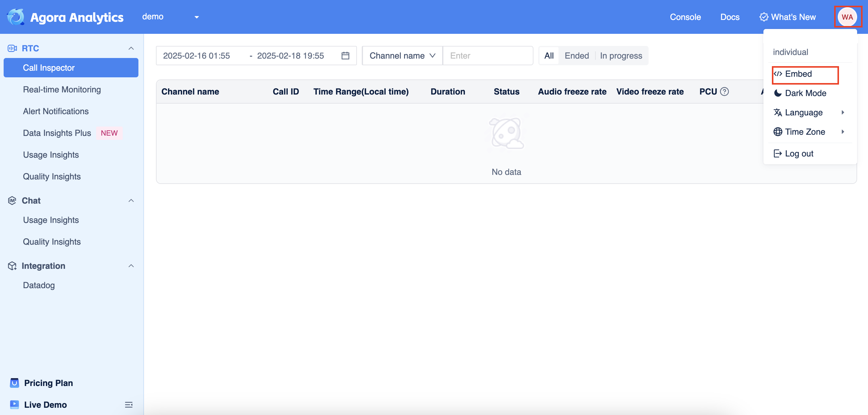This screenshot has width=868, height=415.
Task: Toggle Dark Mode in the user menu
Action: (x=805, y=93)
